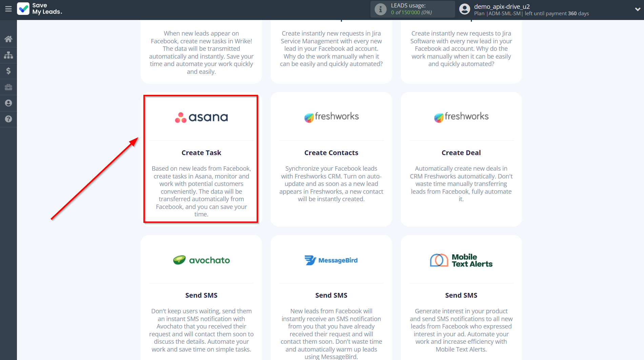Click the Create Contacts heading
The height and width of the screenshot is (360, 644).
point(331,153)
